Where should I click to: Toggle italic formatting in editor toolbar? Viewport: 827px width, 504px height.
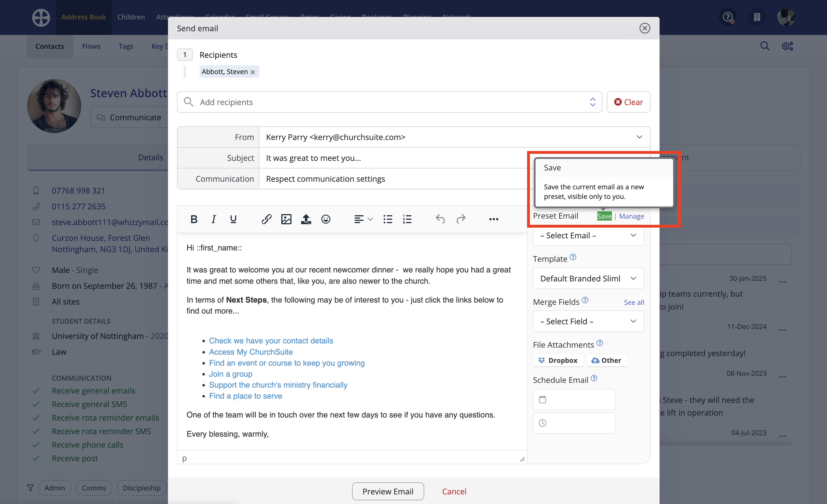[x=213, y=219]
